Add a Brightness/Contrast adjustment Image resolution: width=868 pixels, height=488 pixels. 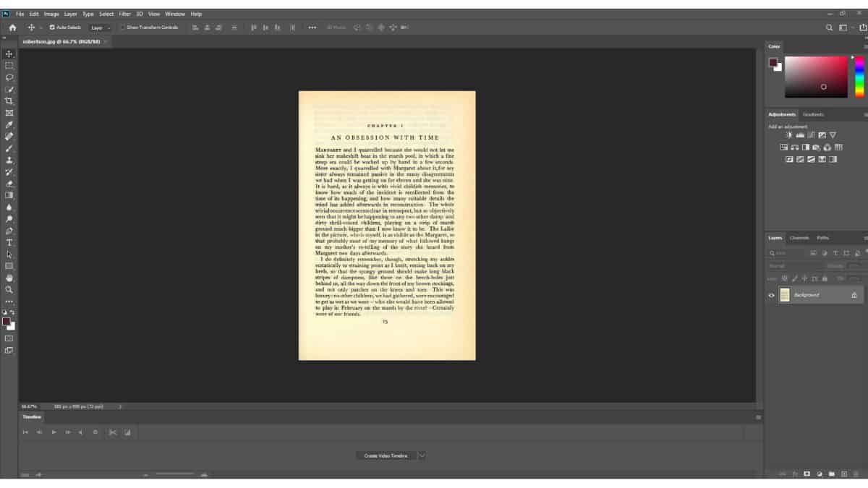tap(788, 135)
